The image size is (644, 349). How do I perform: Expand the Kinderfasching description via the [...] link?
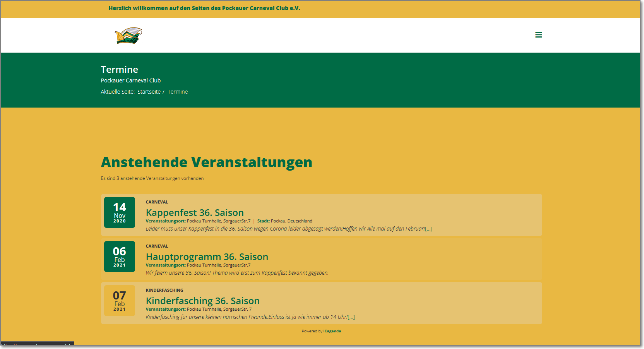(351, 317)
